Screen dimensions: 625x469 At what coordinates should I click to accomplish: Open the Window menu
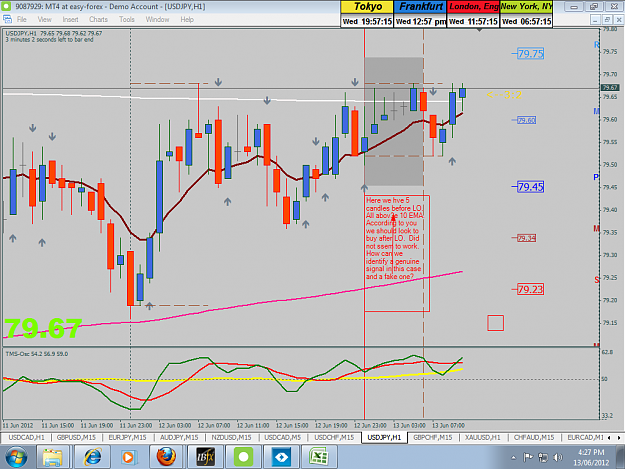point(157,19)
